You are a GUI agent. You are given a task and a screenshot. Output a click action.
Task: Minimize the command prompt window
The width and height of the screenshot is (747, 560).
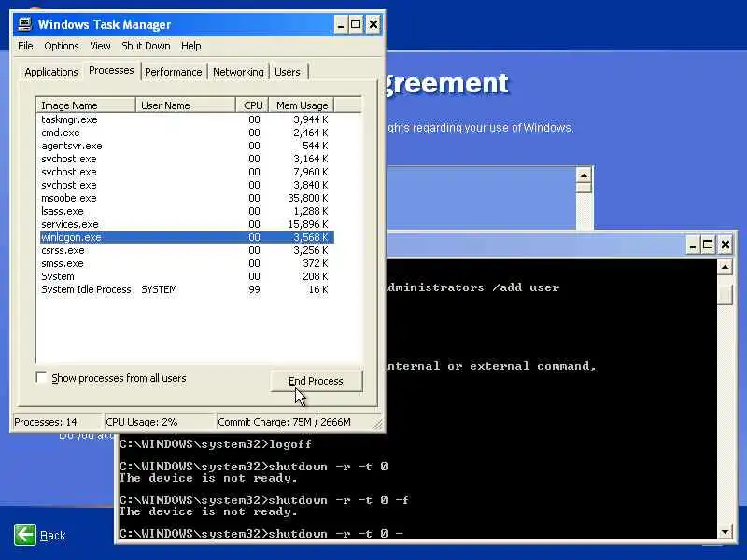pyautogui.click(x=693, y=245)
